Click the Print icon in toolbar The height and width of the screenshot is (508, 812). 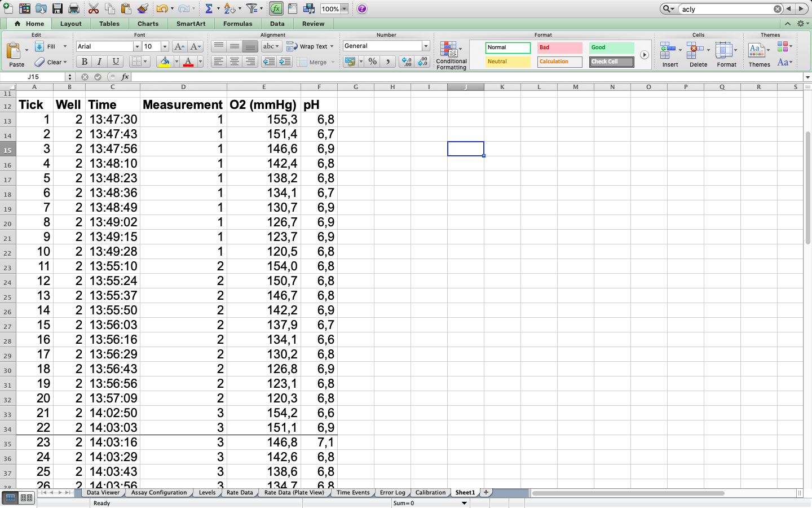coord(74,8)
